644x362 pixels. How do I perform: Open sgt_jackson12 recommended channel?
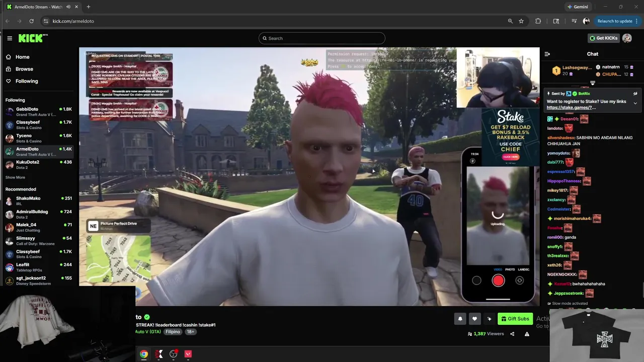(x=39, y=280)
